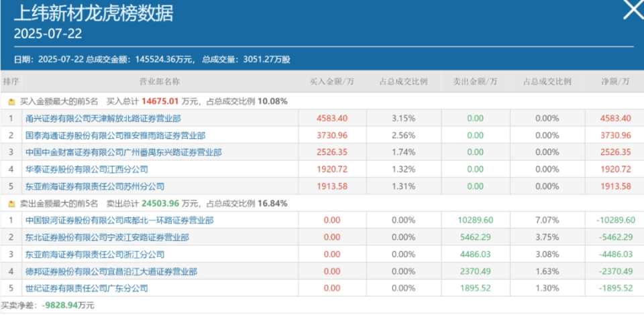The height and width of the screenshot is (315, 644).
Task: Click the 1.32% share cell
Action: tap(403, 169)
